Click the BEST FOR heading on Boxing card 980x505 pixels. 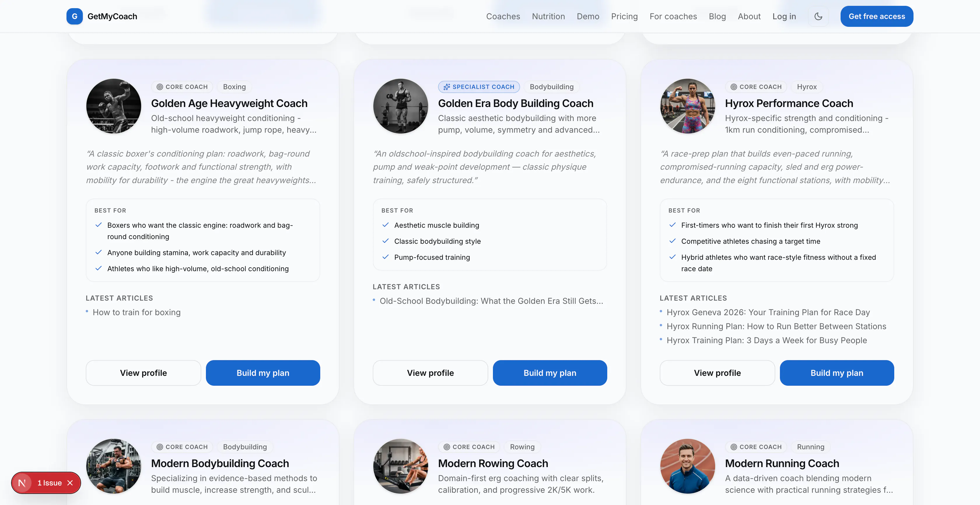point(110,210)
